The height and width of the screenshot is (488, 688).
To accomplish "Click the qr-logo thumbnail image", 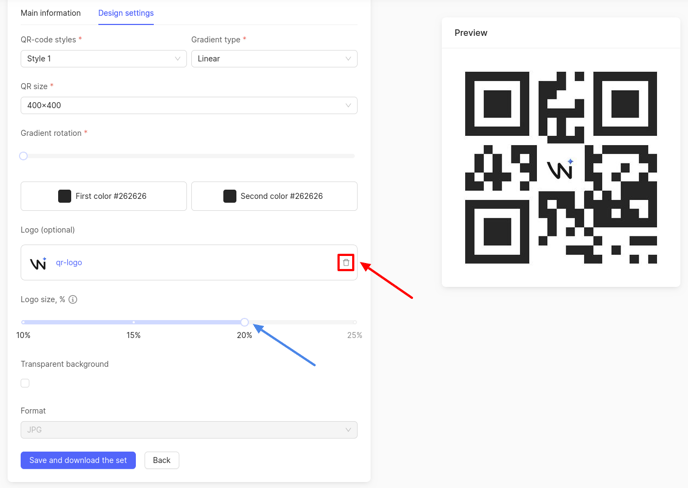I will click(38, 263).
